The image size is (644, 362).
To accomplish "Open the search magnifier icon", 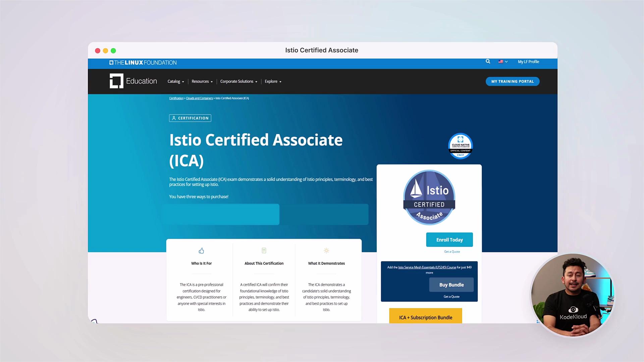I will 488,61.
